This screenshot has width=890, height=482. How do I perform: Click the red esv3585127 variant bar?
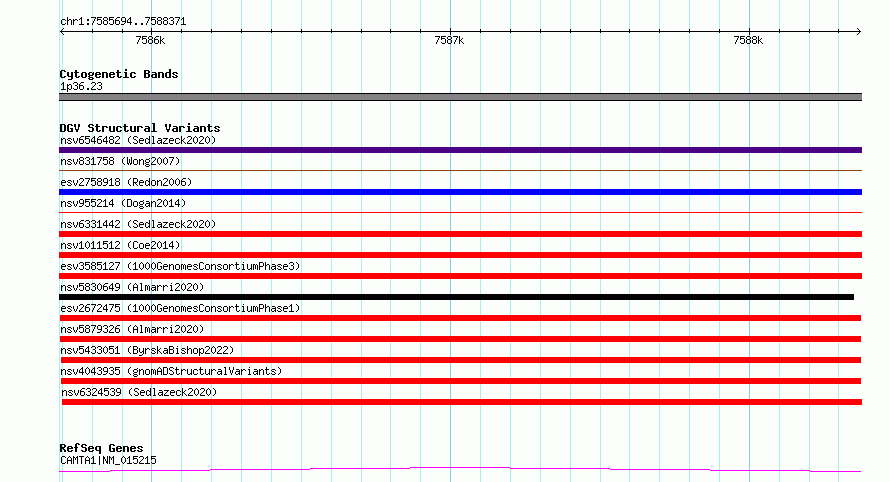460,276
